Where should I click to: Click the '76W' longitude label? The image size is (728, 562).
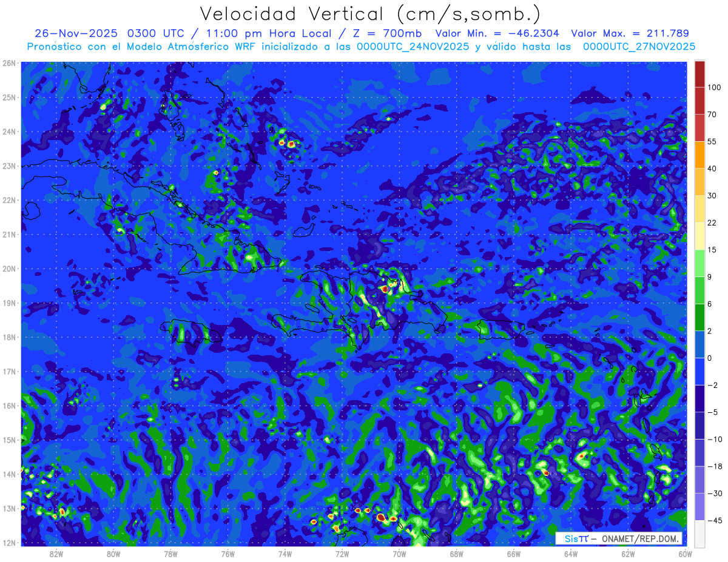point(227,554)
